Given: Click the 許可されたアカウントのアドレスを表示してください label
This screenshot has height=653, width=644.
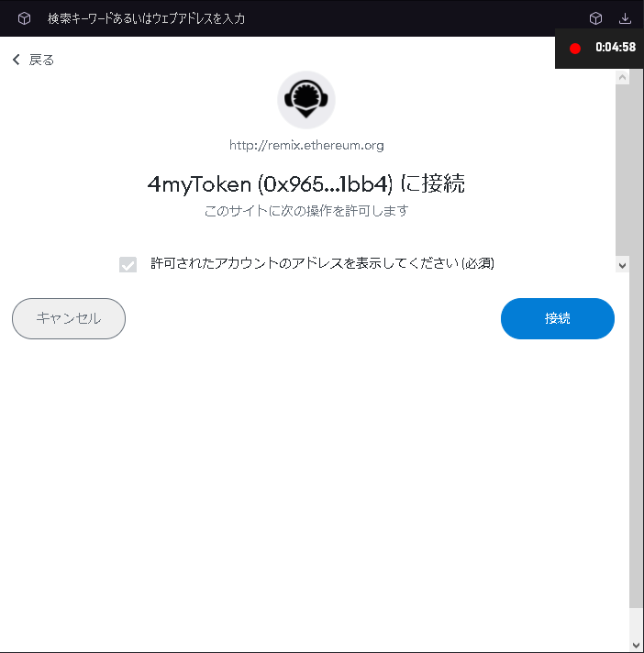Looking at the screenshot, I should click(x=322, y=263).
